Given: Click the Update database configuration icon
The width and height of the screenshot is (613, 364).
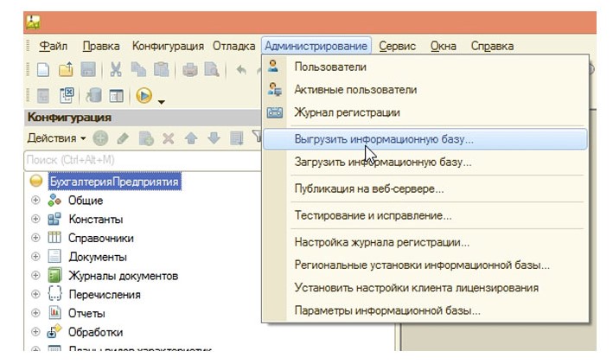Looking at the screenshot, I should [x=94, y=95].
